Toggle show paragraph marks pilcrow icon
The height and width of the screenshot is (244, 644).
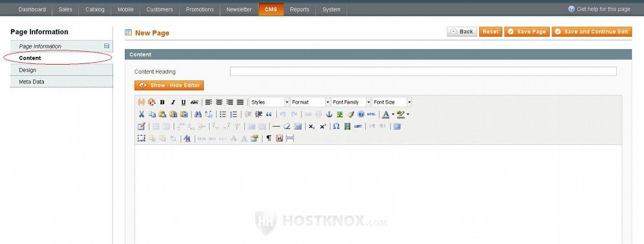(x=268, y=138)
